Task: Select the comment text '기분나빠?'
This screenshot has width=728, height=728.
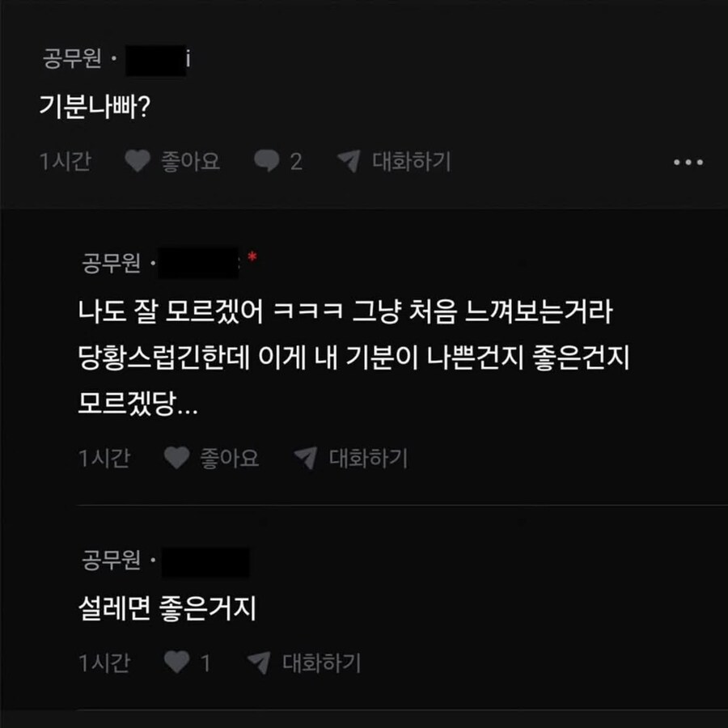Action: [x=95, y=107]
